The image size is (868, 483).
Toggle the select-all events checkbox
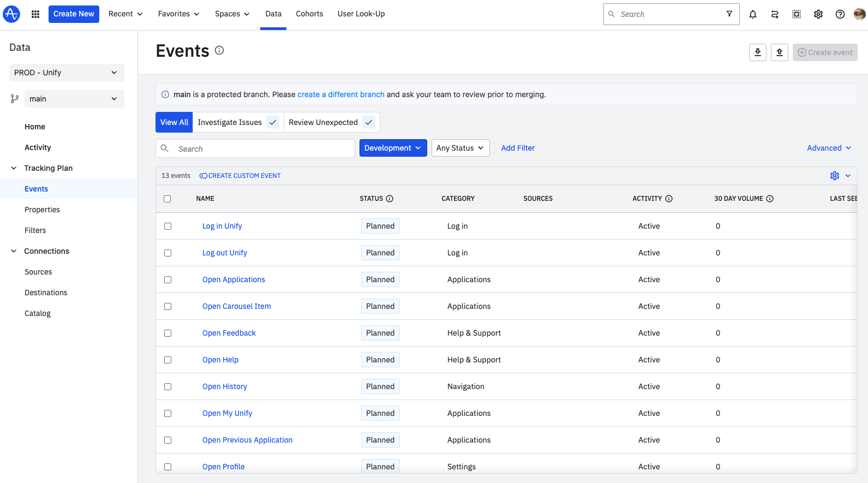point(167,199)
